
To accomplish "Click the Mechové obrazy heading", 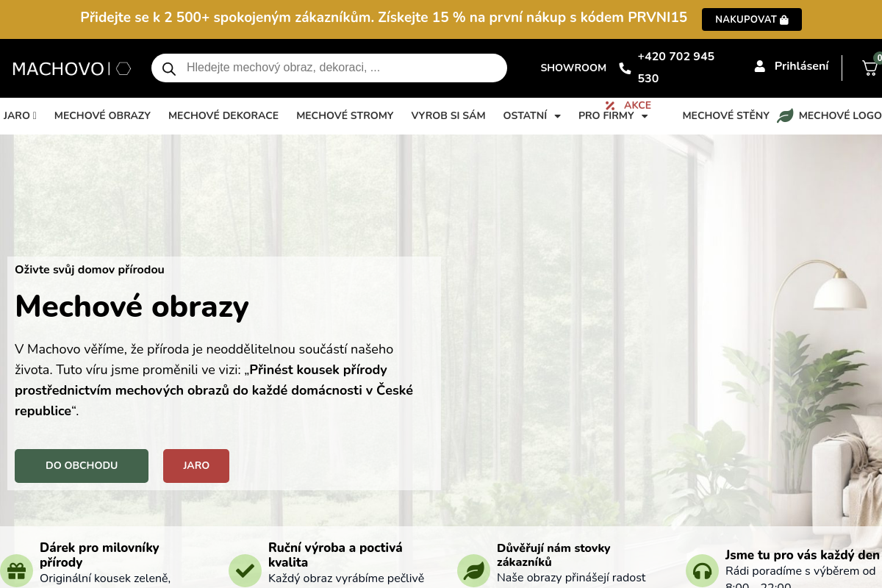I will (132, 306).
